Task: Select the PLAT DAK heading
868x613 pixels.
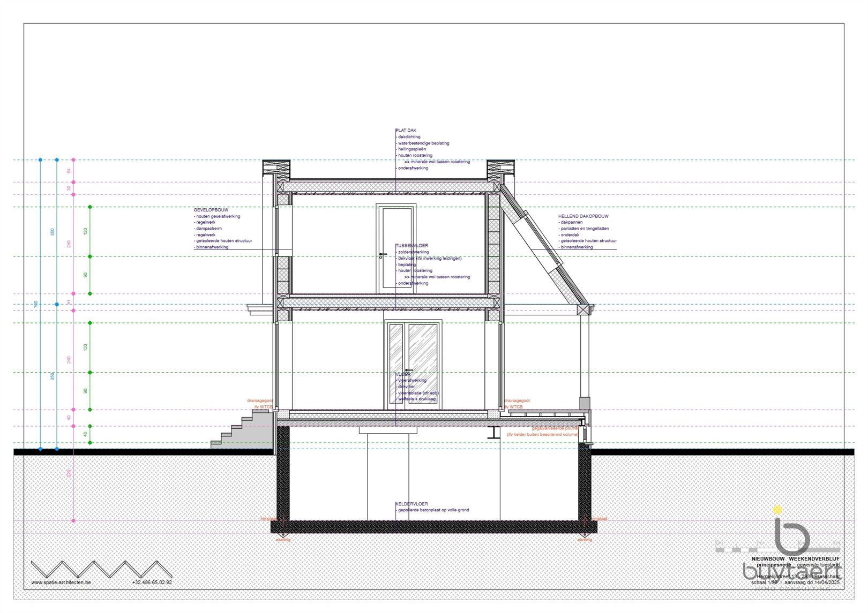Action: [406, 131]
